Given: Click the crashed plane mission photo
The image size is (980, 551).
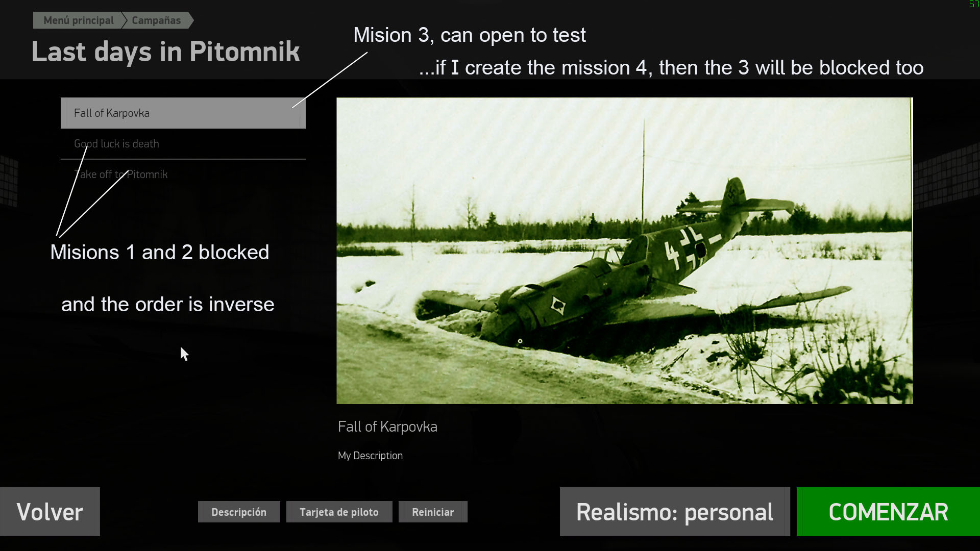Looking at the screenshot, I should pyautogui.click(x=624, y=251).
